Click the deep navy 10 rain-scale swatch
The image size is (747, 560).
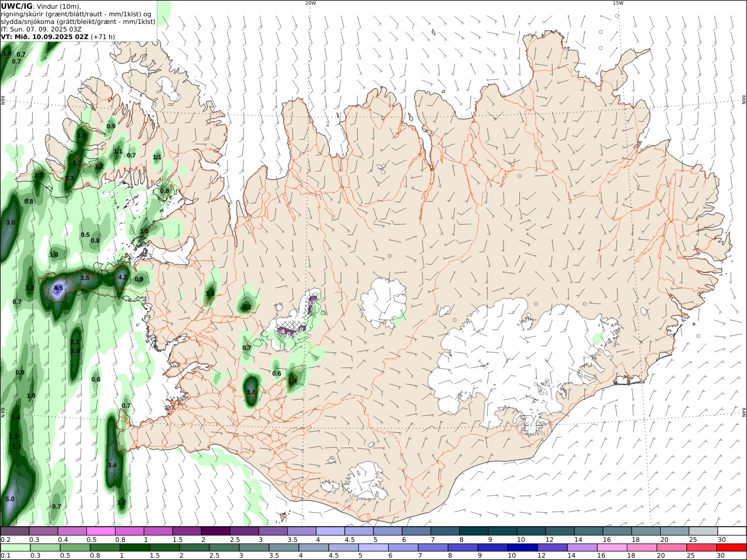pyautogui.click(x=522, y=548)
